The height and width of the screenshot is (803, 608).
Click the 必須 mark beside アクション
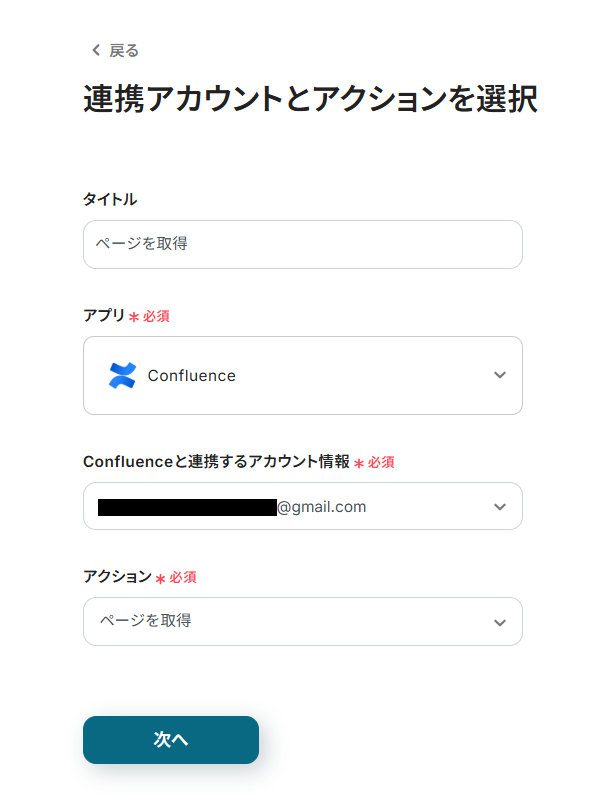coord(182,578)
